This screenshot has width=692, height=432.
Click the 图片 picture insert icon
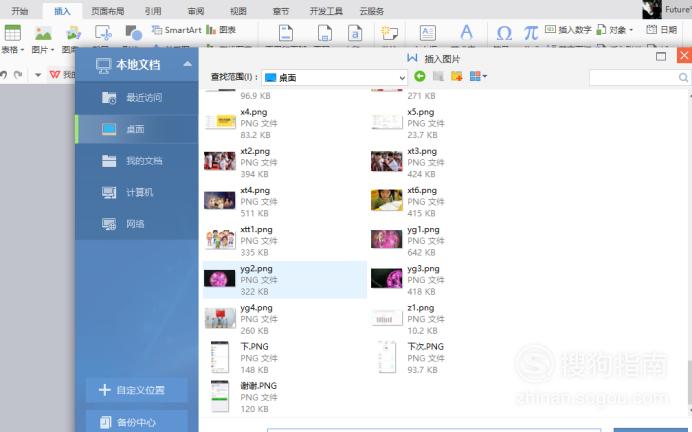coord(43,33)
